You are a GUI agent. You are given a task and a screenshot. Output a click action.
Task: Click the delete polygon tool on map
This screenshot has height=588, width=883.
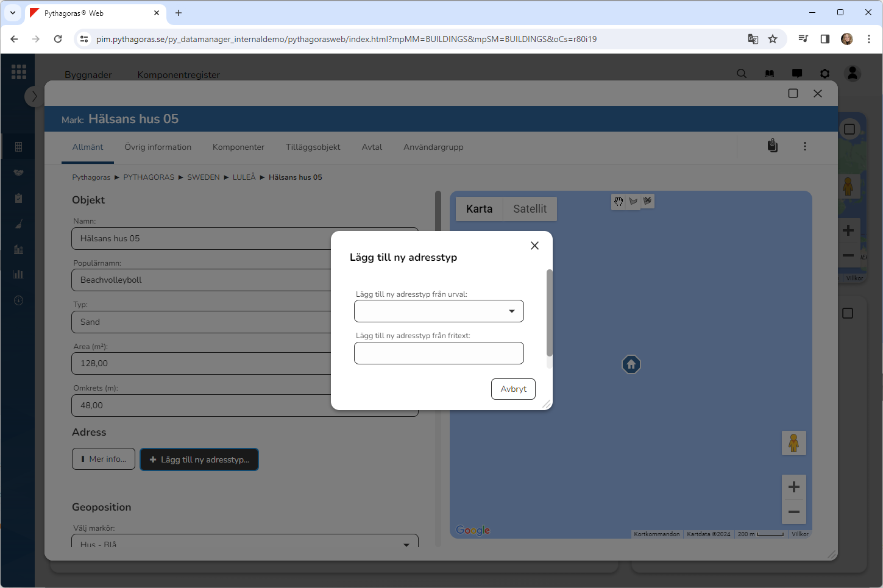pyautogui.click(x=647, y=200)
